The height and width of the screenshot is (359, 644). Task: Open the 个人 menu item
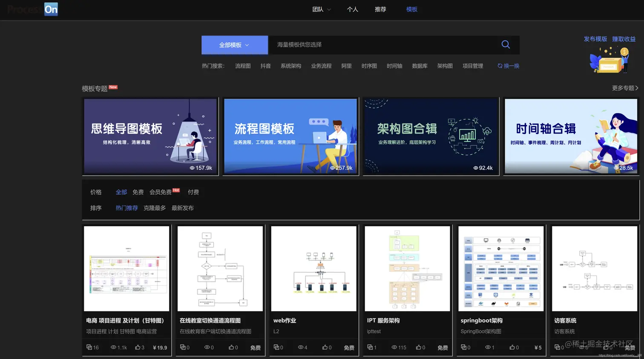[x=352, y=9]
